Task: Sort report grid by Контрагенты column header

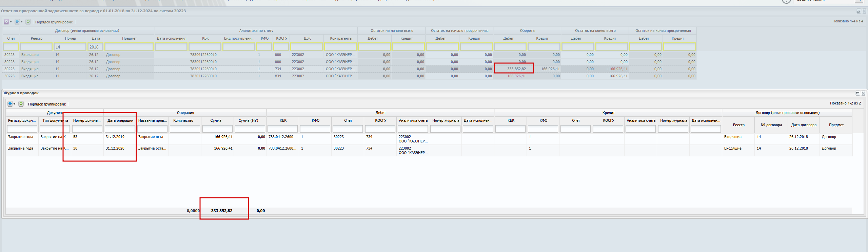Action: (x=341, y=38)
